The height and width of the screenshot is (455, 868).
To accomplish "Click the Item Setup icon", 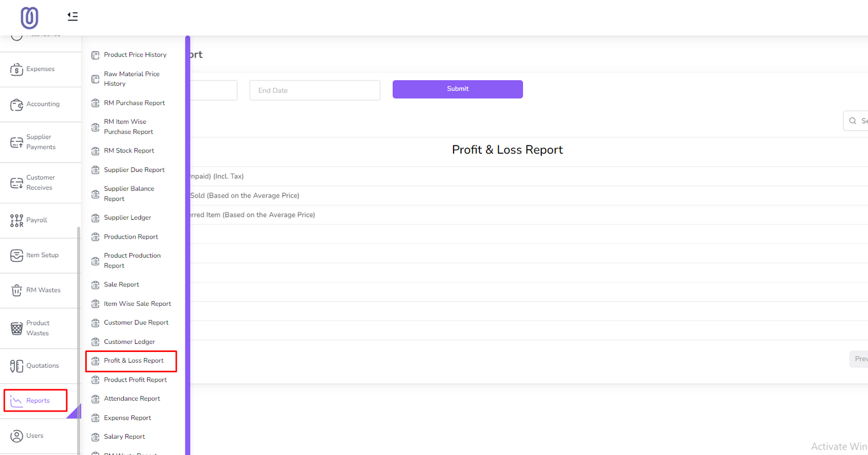I will 17,255.
